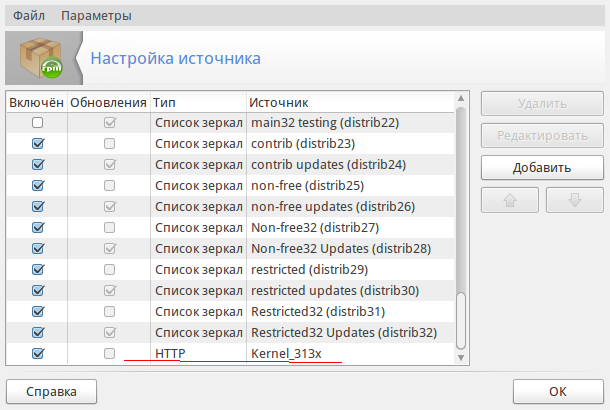Open the Файл menu
610x410 pixels.
(x=28, y=16)
